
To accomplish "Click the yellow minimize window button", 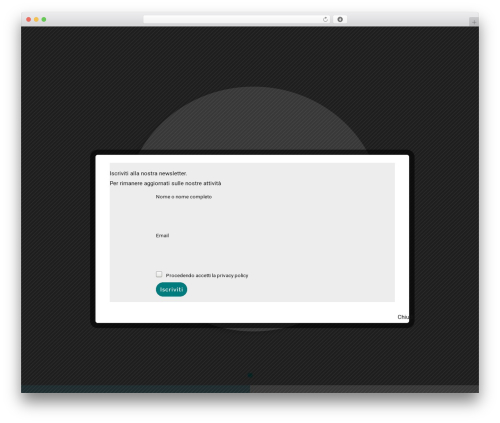I will (36, 19).
